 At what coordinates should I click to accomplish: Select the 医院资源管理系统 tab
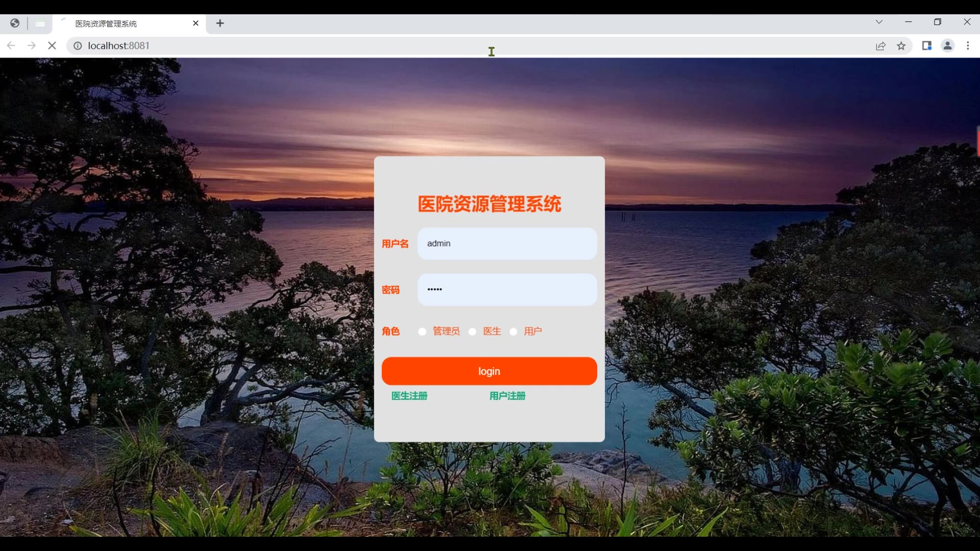click(x=129, y=23)
